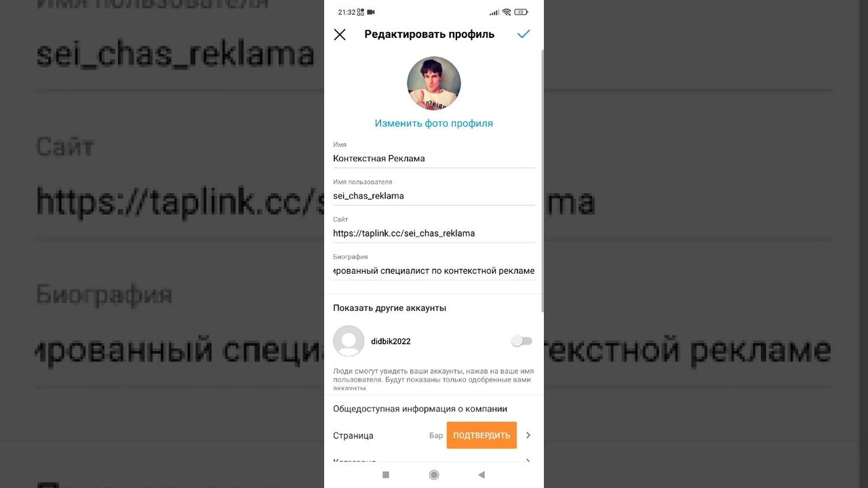Screen dimensions: 868x488
Task: Open the Страница row
Action: coord(434,435)
